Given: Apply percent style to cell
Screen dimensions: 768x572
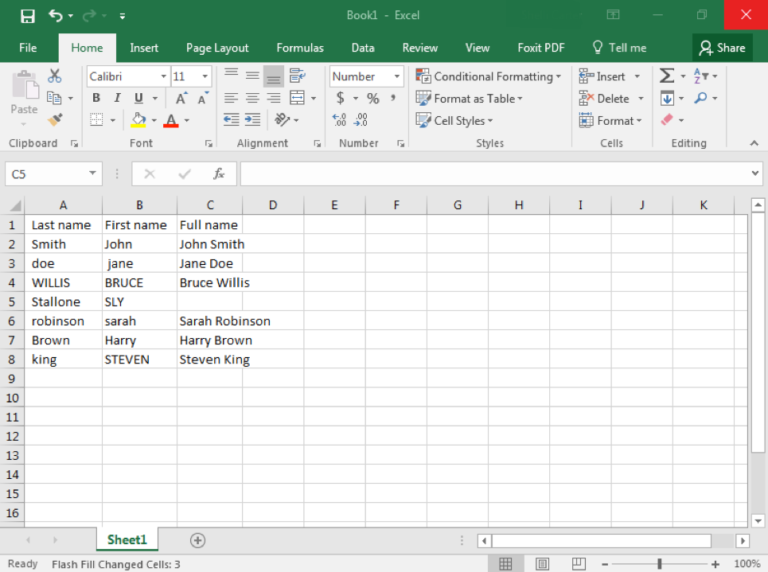Looking at the screenshot, I should point(373,98).
